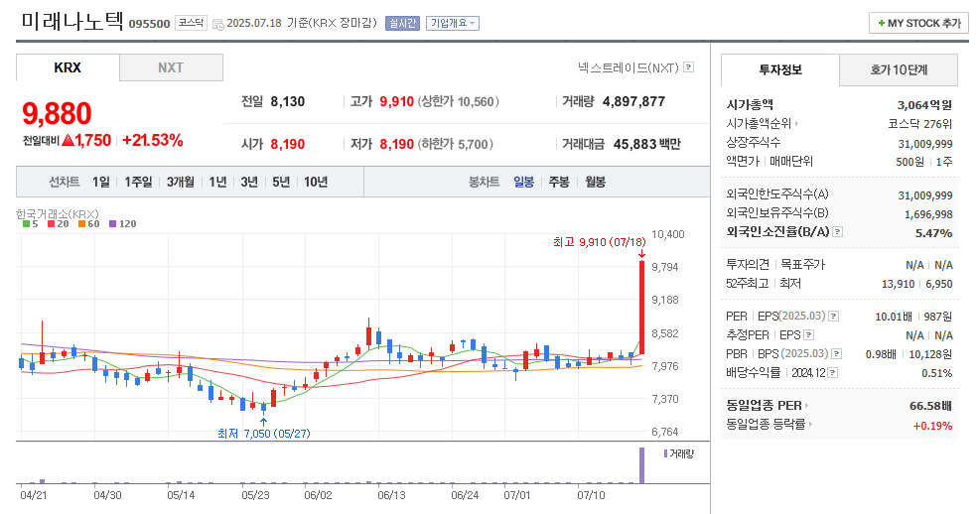Click the 코스닥 market badge
This screenshot has width=980, height=514.
pyautogui.click(x=191, y=23)
